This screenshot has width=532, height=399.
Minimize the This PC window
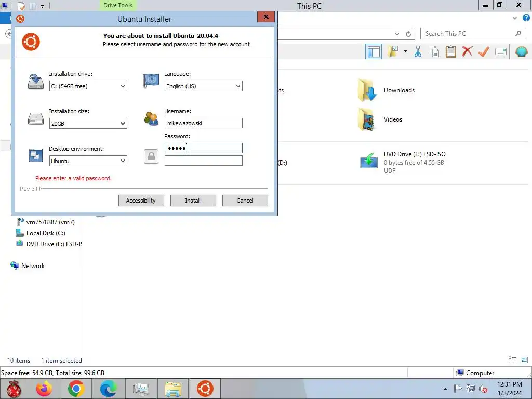pos(486,5)
